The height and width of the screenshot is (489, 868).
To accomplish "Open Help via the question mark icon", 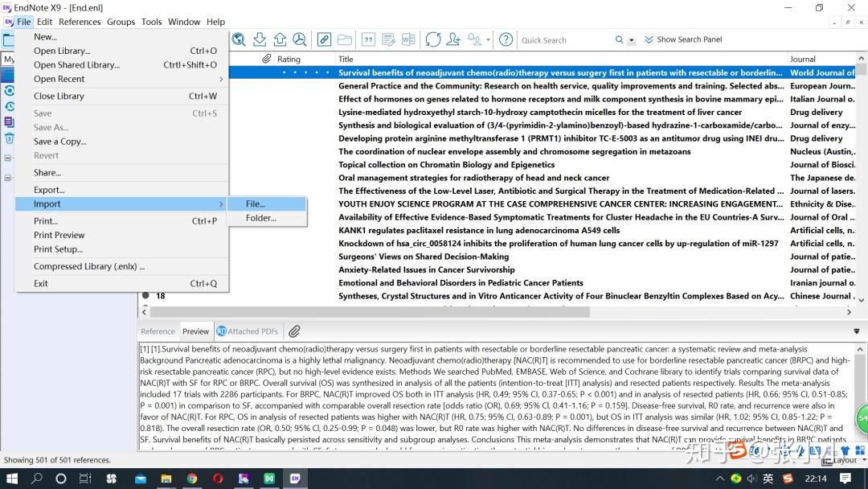I will click(506, 39).
